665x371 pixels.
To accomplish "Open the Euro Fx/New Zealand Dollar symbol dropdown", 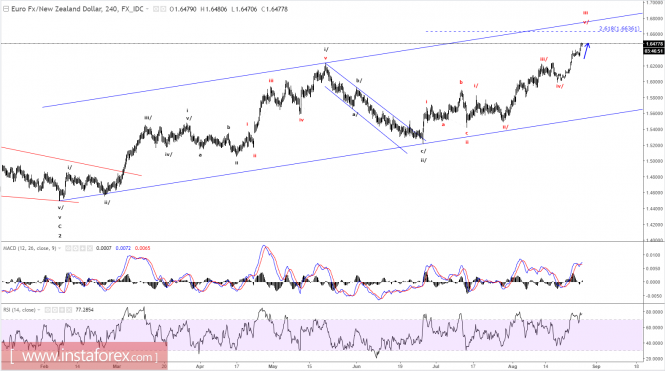I will click(147, 9).
